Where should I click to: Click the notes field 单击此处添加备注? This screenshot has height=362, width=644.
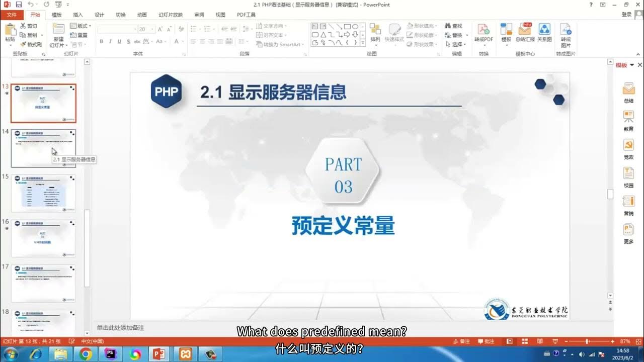coord(121,328)
